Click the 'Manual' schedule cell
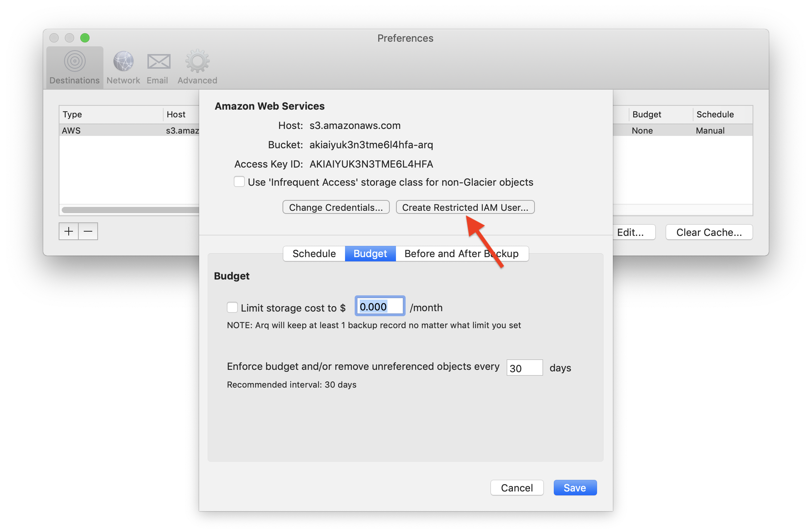Image resolution: width=812 pixels, height=532 pixels. (x=710, y=130)
